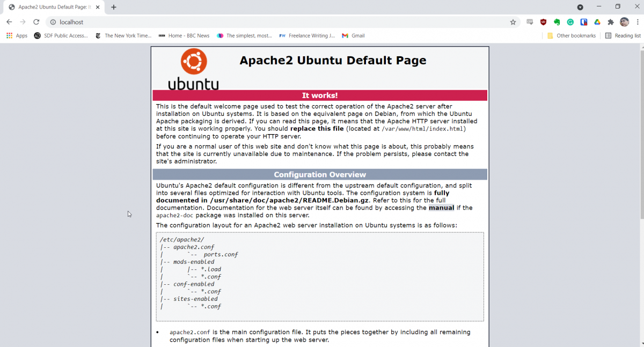Click the 'mods-enabled' line in layout tree
The height and width of the screenshot is (347, 644).
coord(193,262)
